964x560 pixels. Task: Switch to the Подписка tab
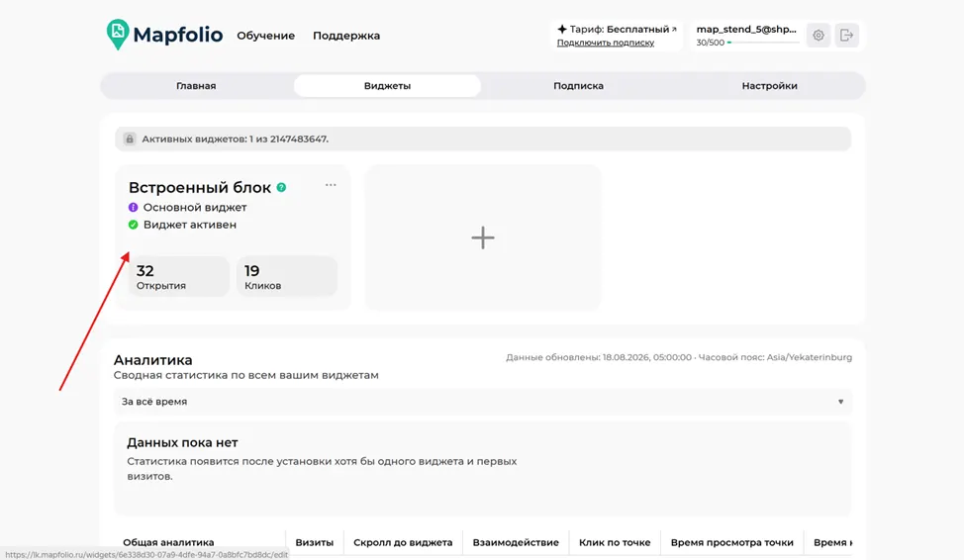point(579,85)
